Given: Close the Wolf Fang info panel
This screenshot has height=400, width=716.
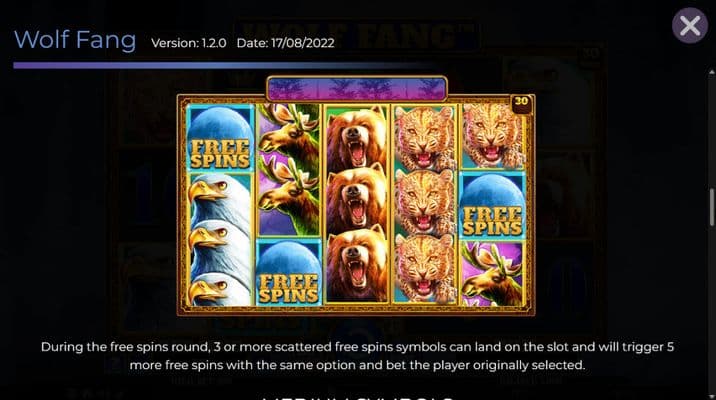Looking at the screenshot, I should point(690,25).
